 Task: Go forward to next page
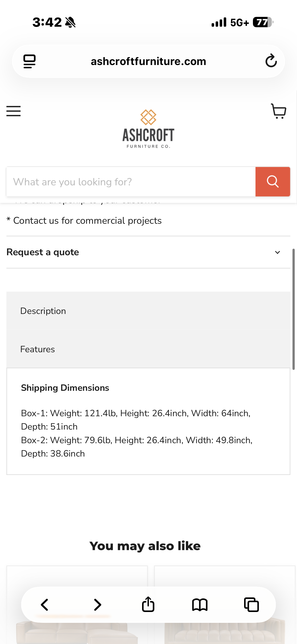click(97, 605)
